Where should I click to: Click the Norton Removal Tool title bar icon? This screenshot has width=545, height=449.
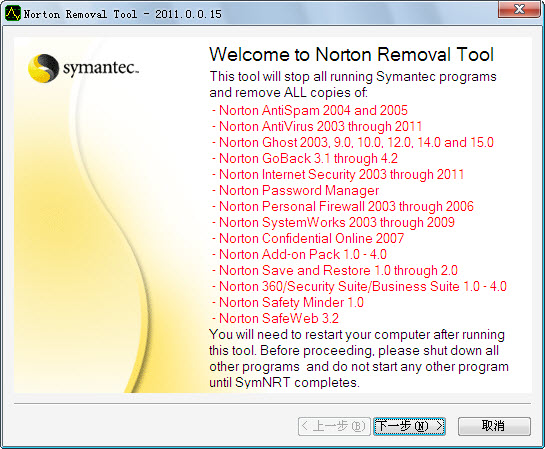[x=13, y=14]
